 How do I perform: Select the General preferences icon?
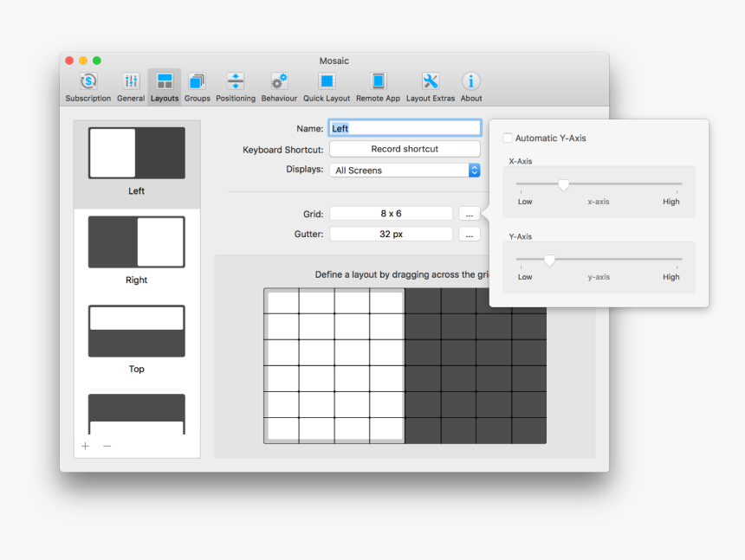pos(130,82)
